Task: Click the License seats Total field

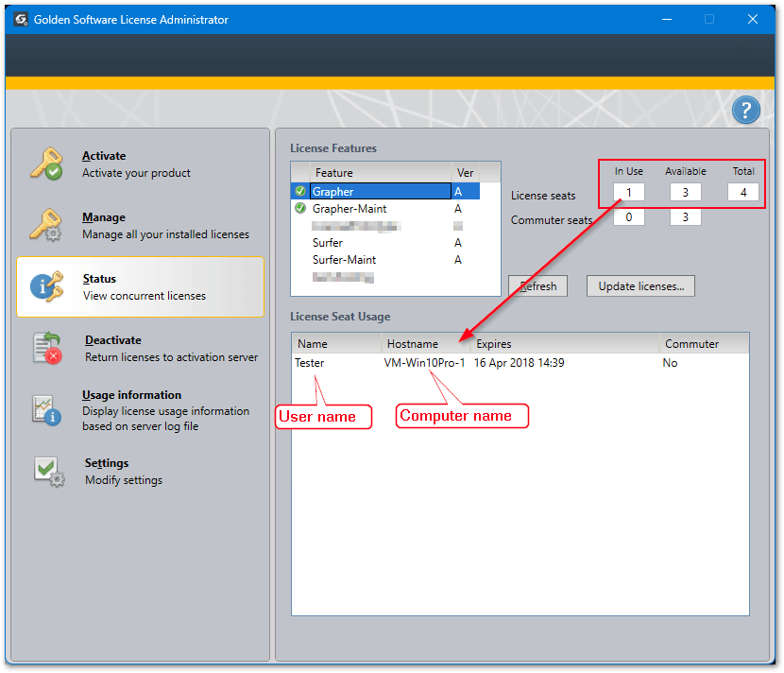Action: click(743, 192)
